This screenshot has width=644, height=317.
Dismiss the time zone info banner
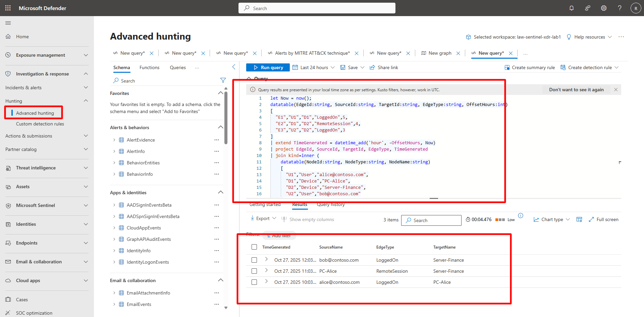pyautogui.click(x=616, y=90)
